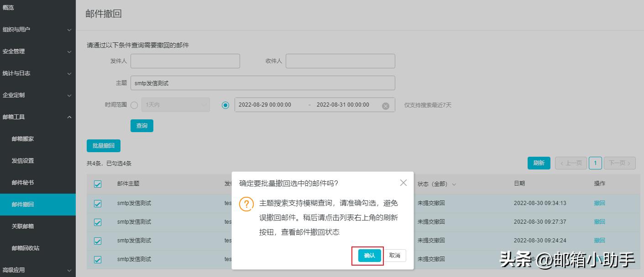Click inside the 发件人 input field

[x=185, y=61]
